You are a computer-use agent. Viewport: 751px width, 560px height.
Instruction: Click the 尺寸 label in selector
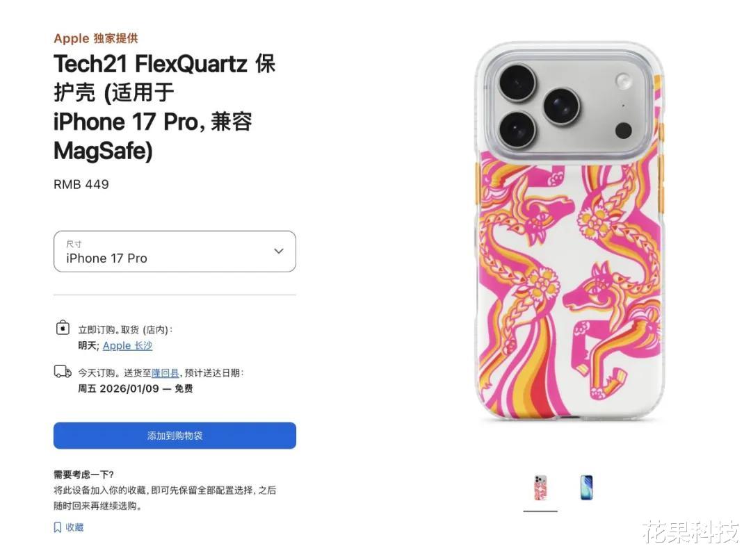point(74,244)
